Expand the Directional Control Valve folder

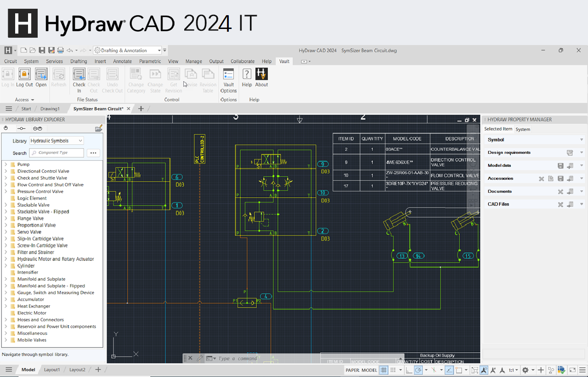tap(6, 171)
